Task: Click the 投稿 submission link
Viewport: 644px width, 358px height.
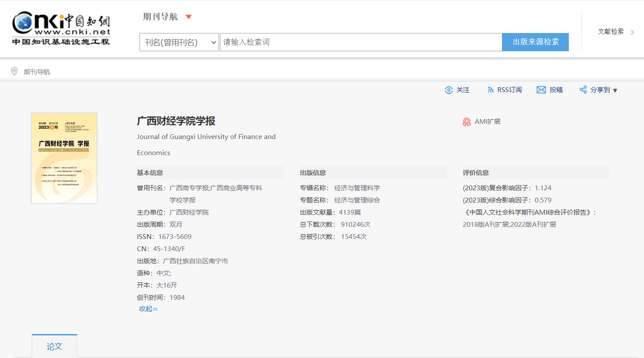Action: pos(556,90)
